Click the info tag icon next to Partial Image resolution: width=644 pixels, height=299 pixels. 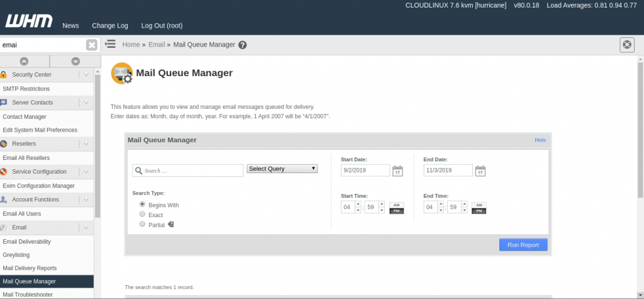point(171,225)
